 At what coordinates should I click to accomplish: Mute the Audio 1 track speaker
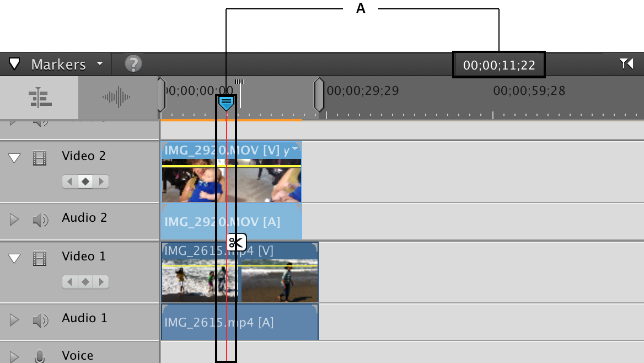40,321
